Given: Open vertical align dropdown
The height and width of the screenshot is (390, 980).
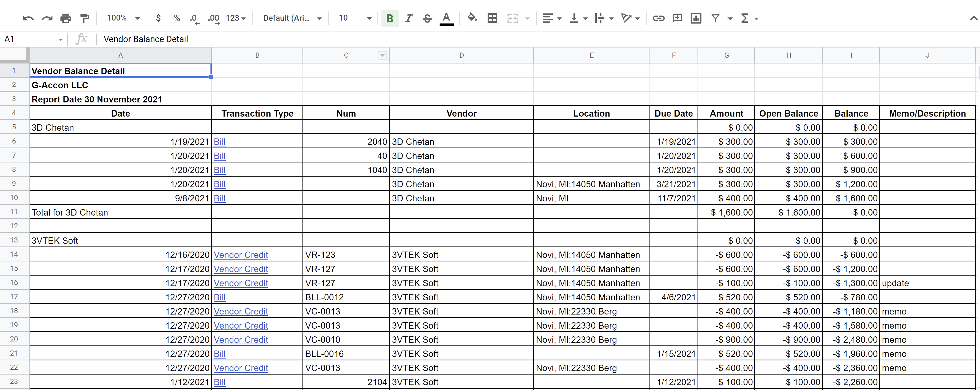Looking at the screenshot, I should click(578, 18).
